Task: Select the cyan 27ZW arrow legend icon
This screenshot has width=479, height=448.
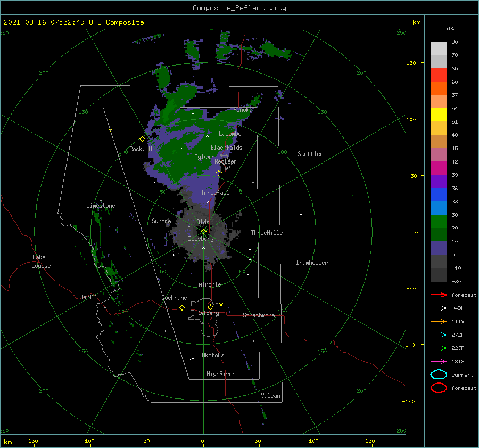Action: [439, 335]
